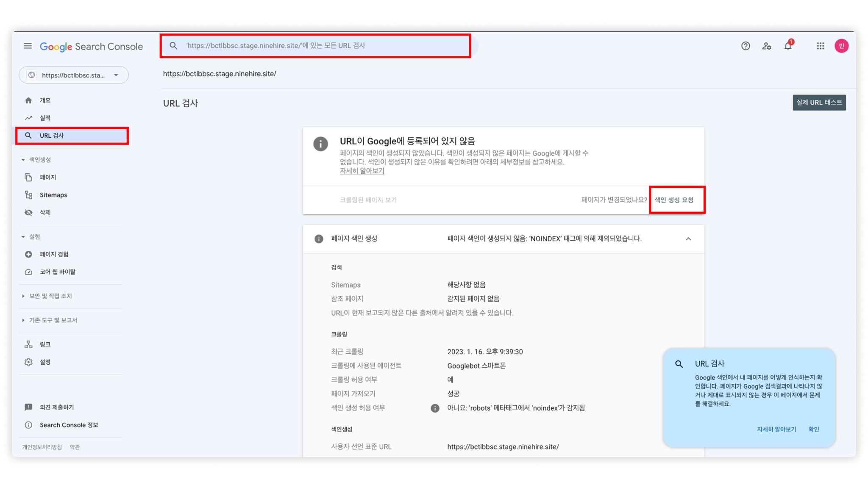Image resolution: width=868 pixels, height=488 pixels.
Task: Expand the 보안 및 직접 조치 section
Action: click(x=50, y=296)
